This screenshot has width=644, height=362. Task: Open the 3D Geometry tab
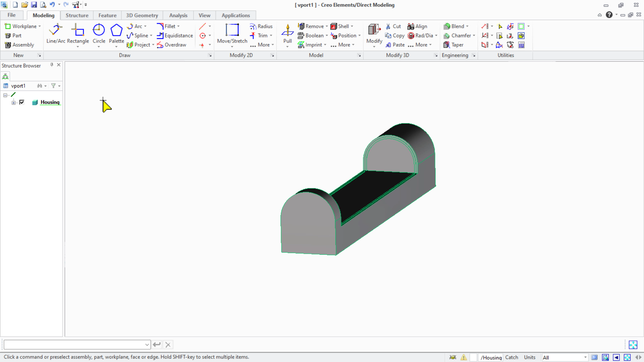click(142, 15)
